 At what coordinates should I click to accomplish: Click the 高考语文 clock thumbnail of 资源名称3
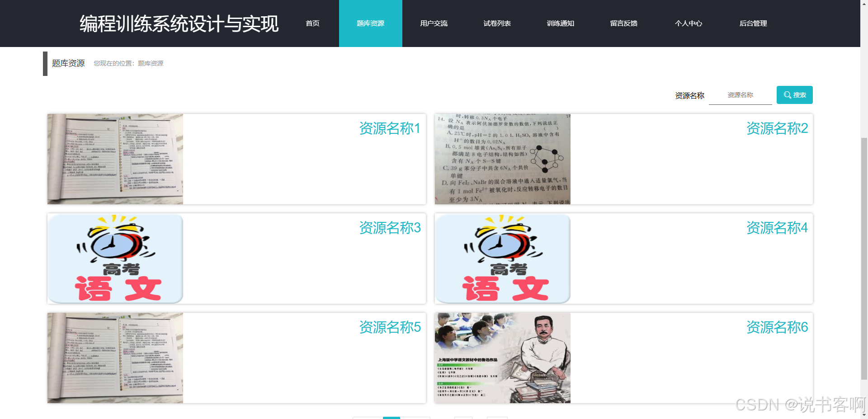coord(115,259)
